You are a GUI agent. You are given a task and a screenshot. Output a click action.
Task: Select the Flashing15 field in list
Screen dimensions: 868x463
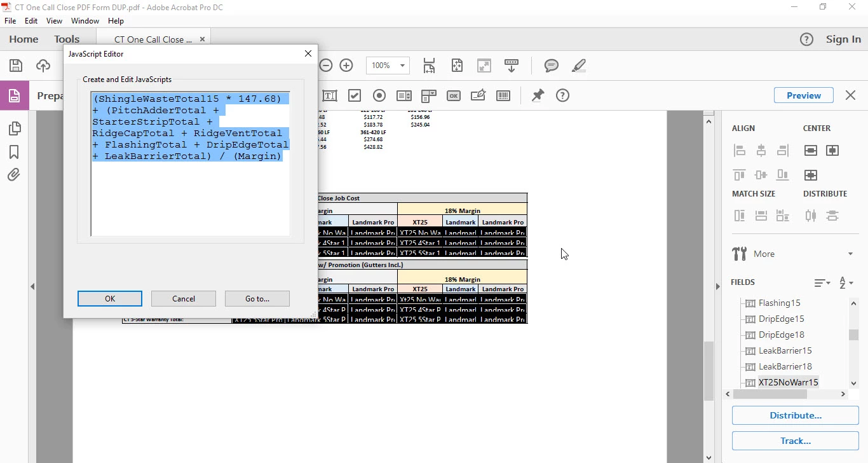tap(780, 303)
